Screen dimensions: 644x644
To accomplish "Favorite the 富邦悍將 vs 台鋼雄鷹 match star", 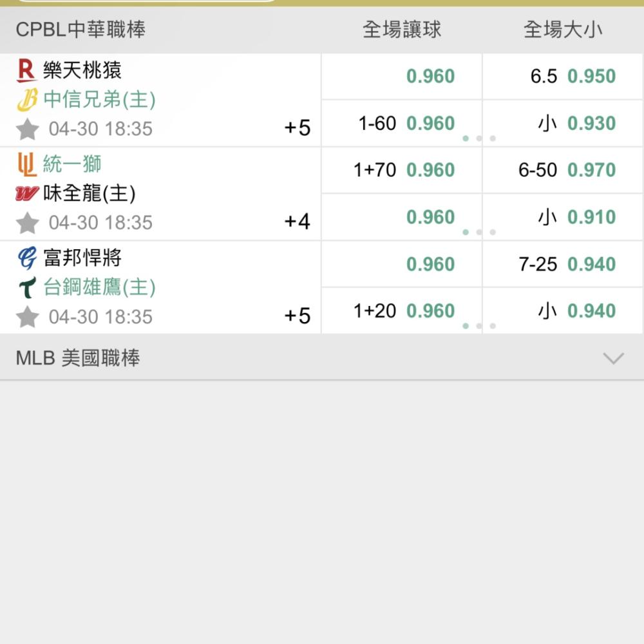I will point(28,317).
